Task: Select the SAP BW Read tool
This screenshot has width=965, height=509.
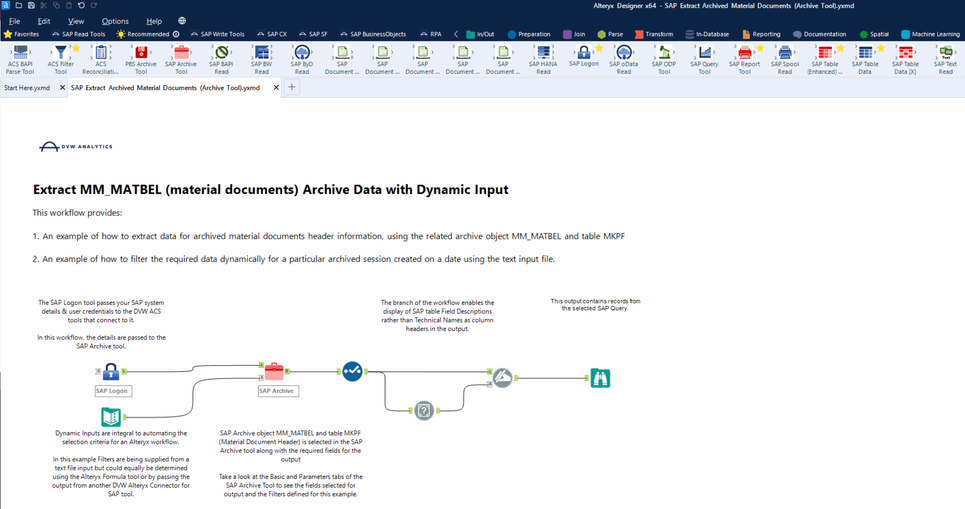Action: [262, 59]
